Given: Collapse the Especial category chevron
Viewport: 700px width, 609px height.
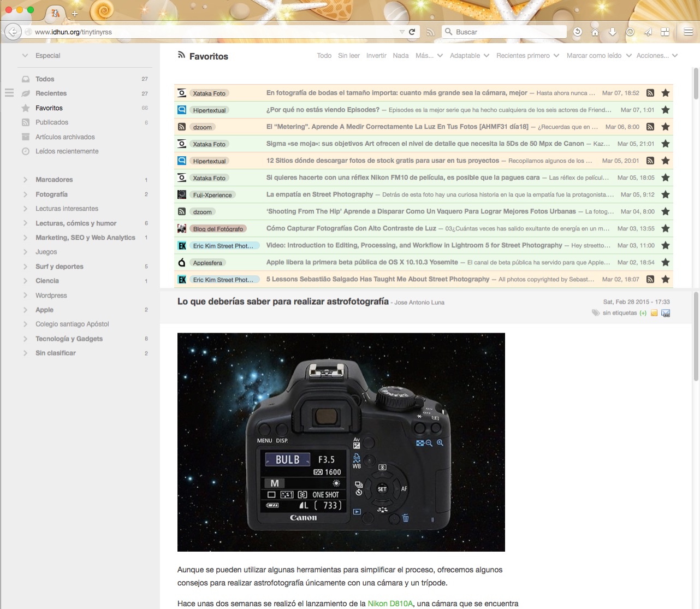Looking at the screenshot, I should 25,56.
